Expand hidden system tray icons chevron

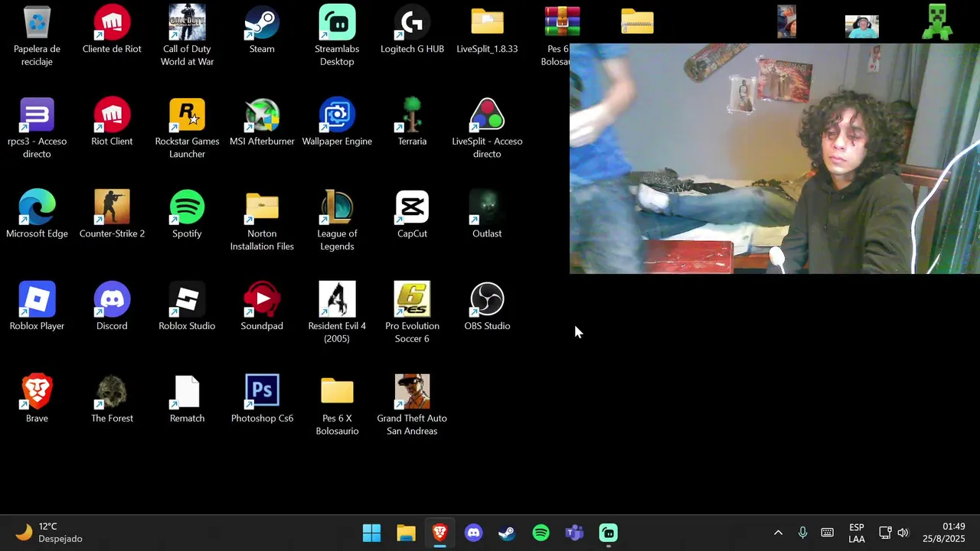tap(778, 533)
